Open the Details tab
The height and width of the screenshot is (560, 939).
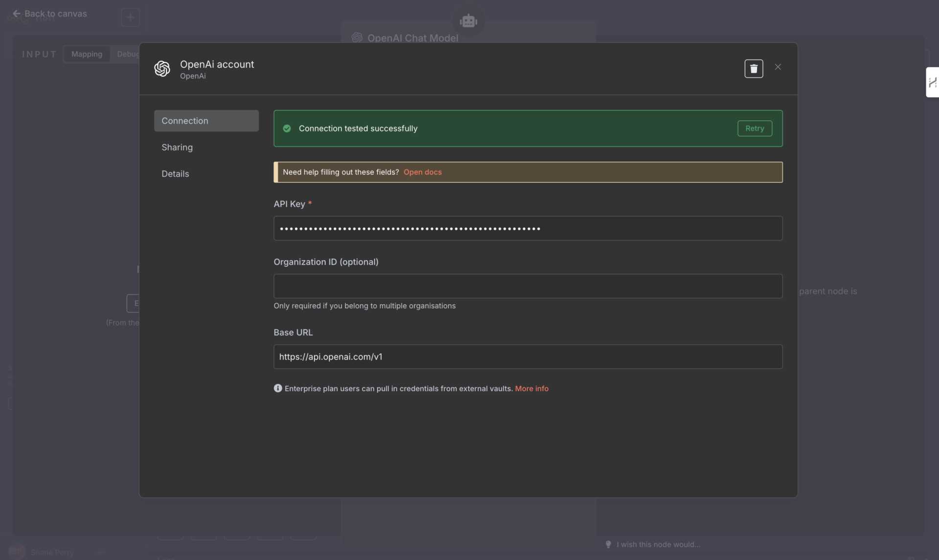click(175, 174)
